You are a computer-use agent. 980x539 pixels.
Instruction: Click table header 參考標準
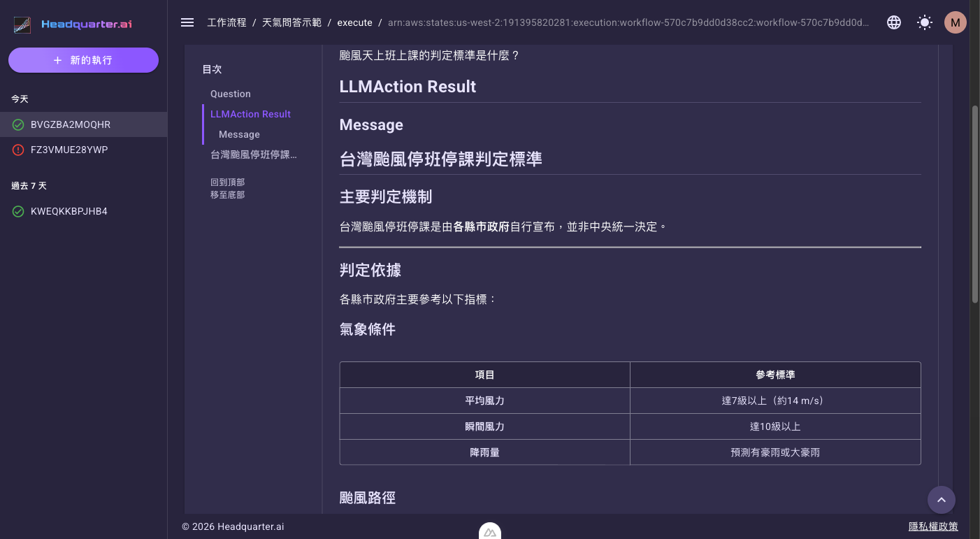(775, 375)
